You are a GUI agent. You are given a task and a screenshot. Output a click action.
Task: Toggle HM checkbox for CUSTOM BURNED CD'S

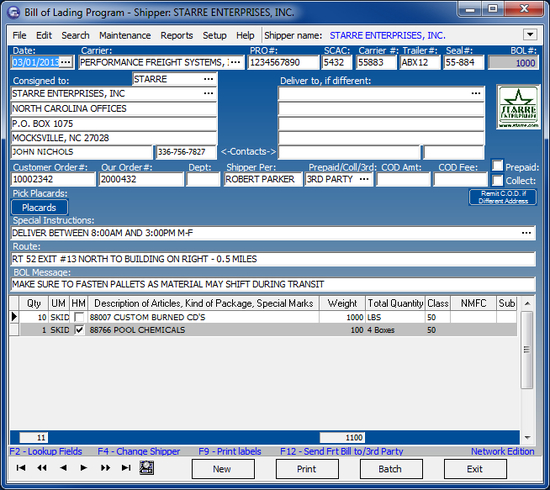click(79, 317)
